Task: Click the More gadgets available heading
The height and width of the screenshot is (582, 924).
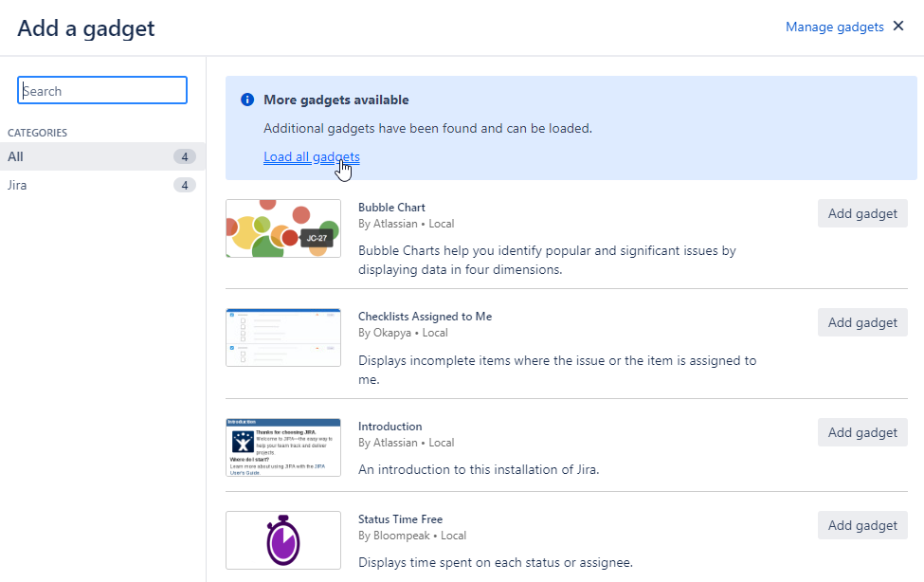Action: (x=335, y=100)
